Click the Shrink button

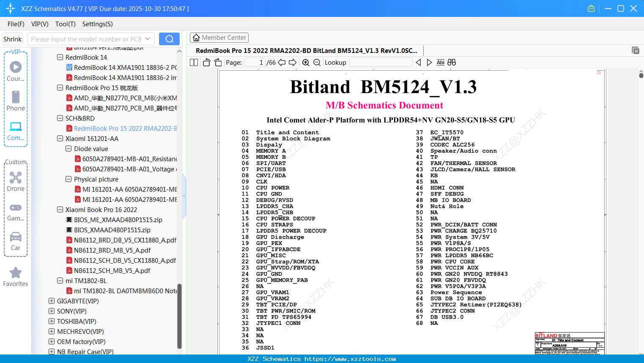point(13,39)
